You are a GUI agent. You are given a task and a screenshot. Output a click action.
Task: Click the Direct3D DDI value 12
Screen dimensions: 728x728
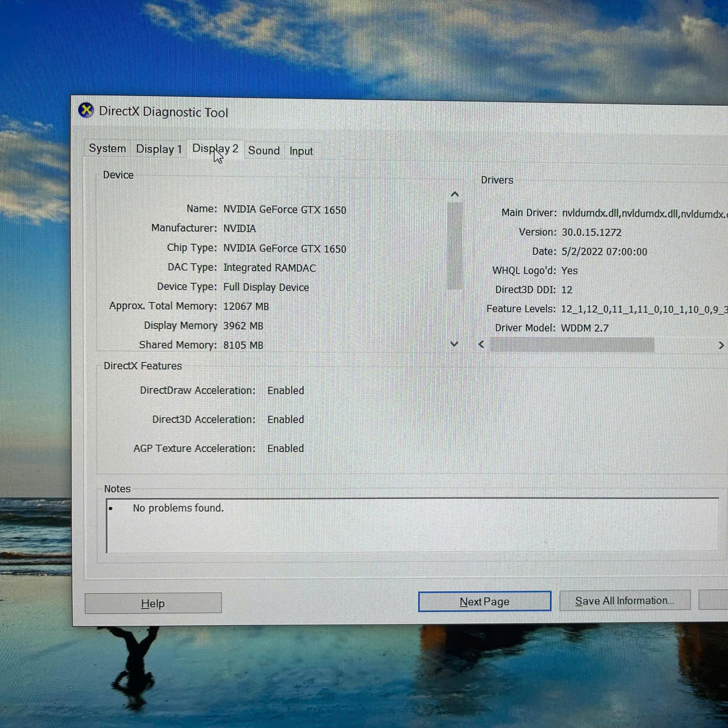(567, 290)
